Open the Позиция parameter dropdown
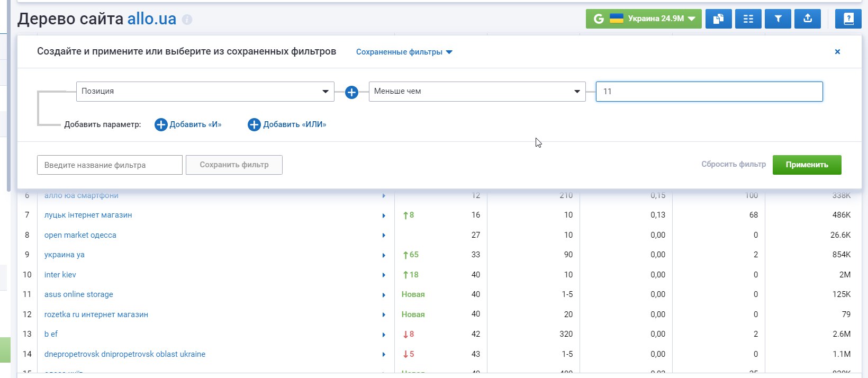 pyautogui.click(x=205, y=91)
